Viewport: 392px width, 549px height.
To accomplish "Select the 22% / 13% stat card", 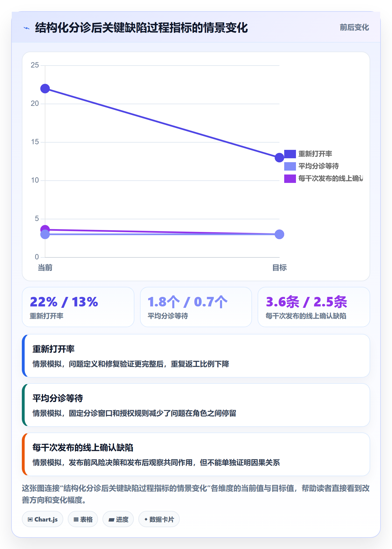I will coord(78,307).
